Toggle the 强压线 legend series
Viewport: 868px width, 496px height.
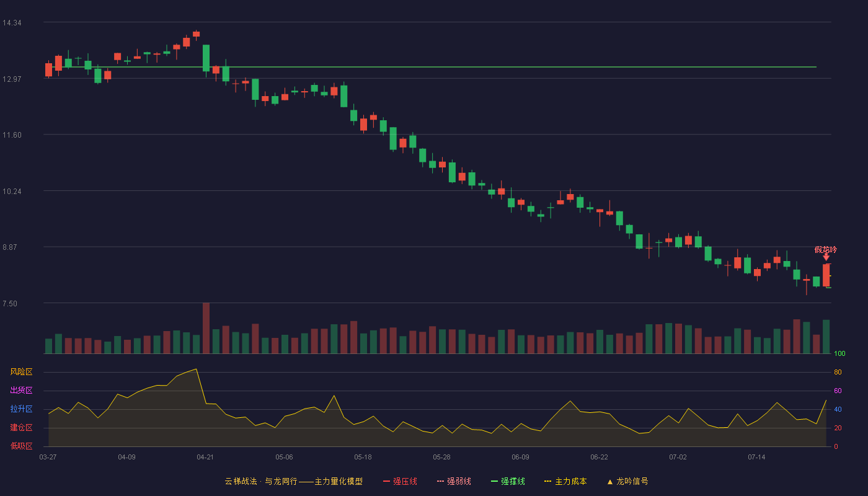tap(400, 481)
